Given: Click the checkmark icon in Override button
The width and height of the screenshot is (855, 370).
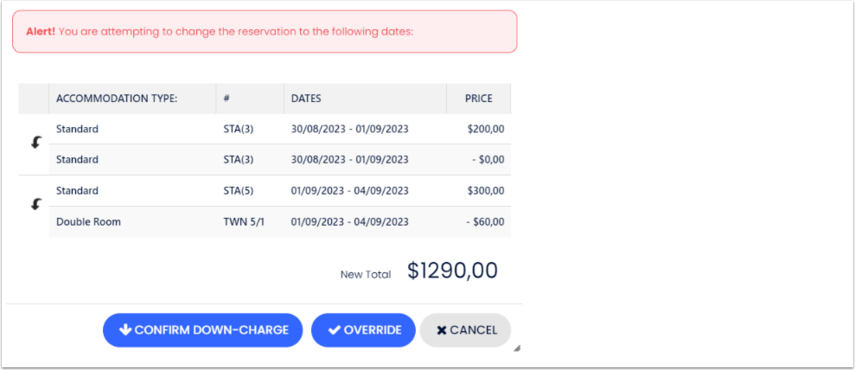Looking at the screenshot, I should coord(334,330).
